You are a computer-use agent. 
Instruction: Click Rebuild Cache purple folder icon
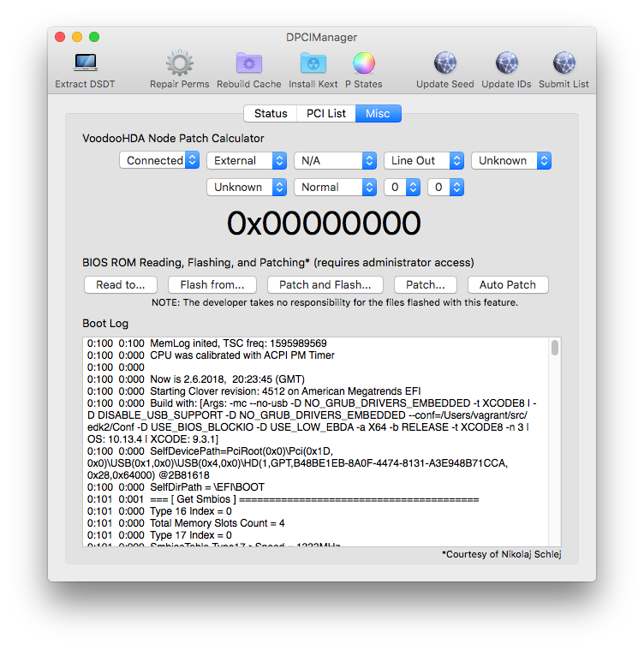click(x=248, y=63)
